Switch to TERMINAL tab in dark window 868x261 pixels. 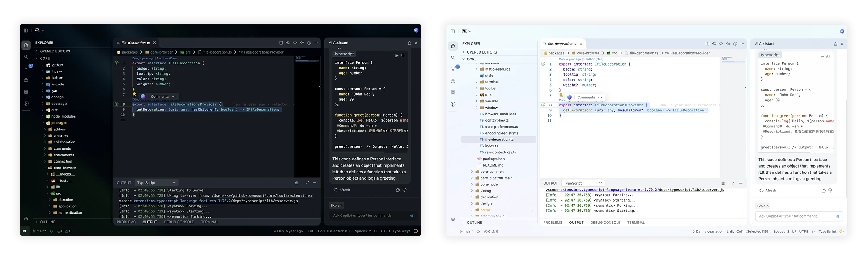[x=210, y=222]
